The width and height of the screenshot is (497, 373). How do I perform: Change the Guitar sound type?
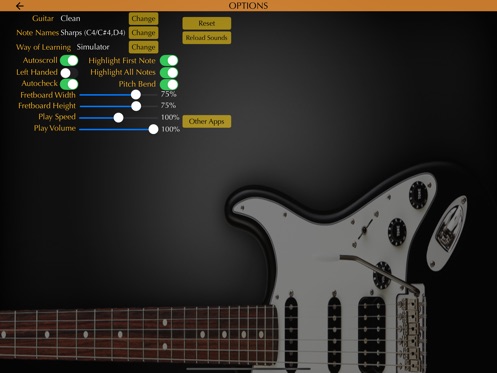coord(143,19)
